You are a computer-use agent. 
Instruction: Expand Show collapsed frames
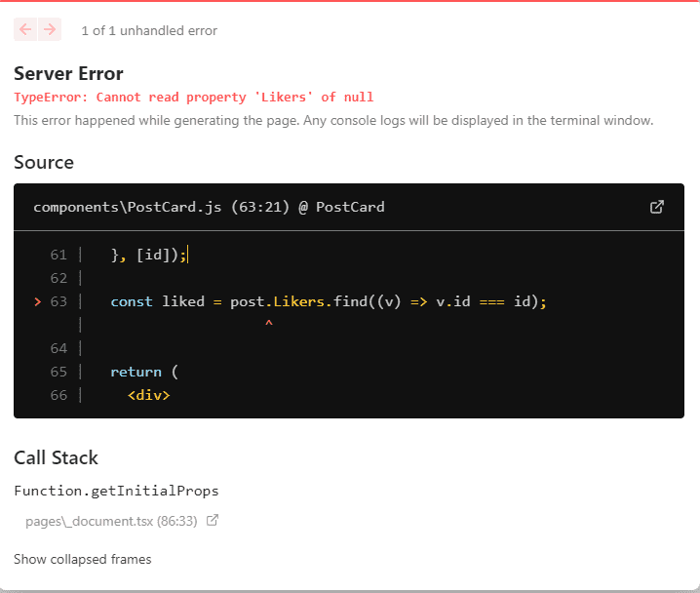(83, 559)
